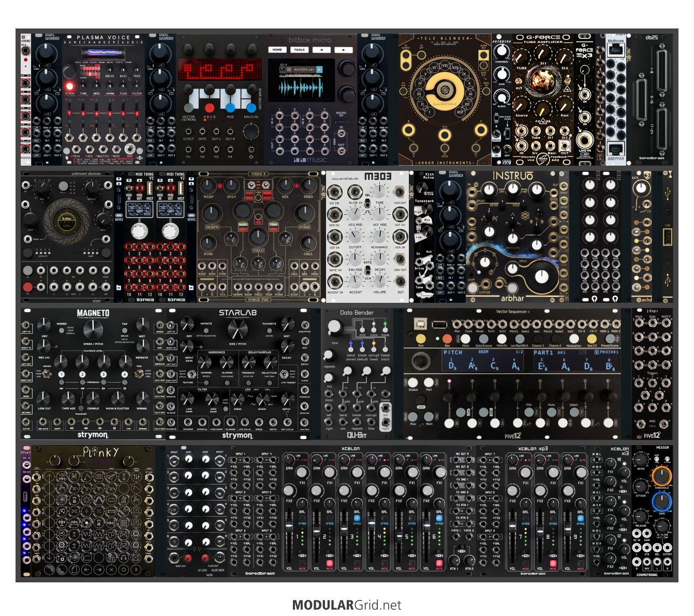Click the Next button on Vector Sequencer
Screen dimensions: 694x616
pos(429,417)
